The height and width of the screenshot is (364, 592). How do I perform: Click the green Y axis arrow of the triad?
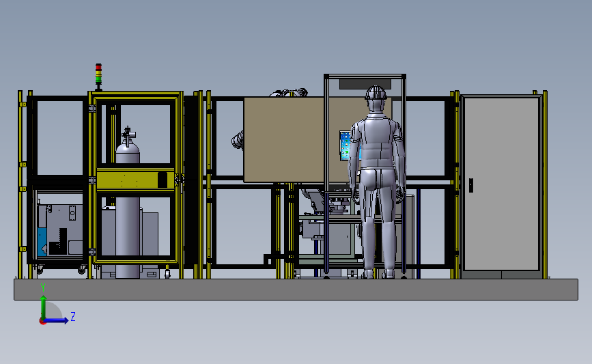(x=44, y=307)
